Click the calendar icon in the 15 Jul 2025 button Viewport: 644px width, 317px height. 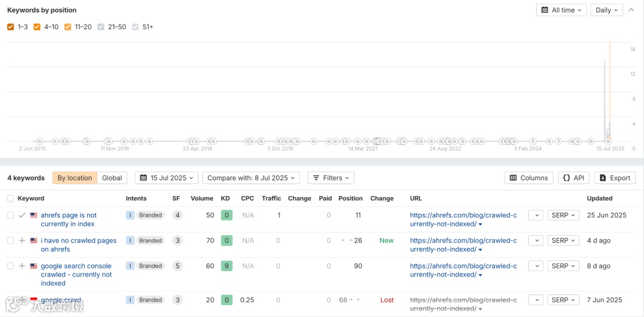click(x=143, y=178)
